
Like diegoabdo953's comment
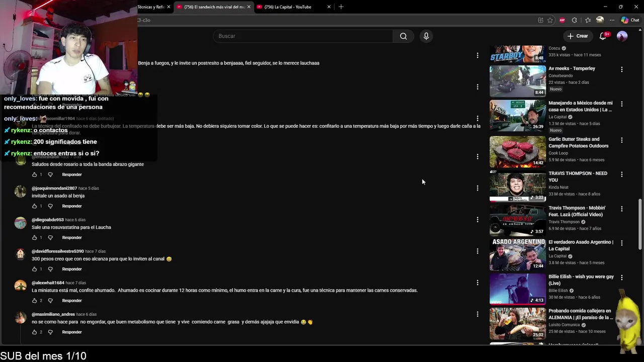(34, 237)
